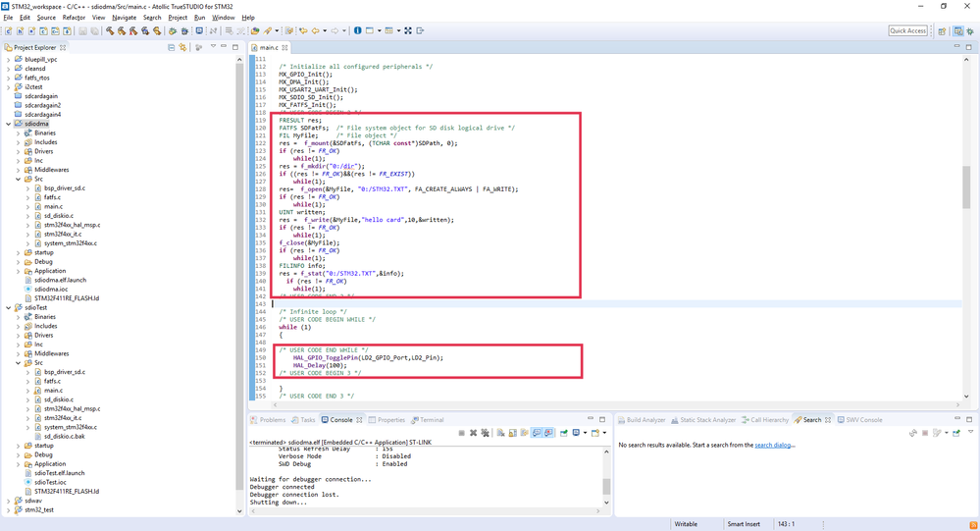Close the main.c editor tab

pos(284,47)
